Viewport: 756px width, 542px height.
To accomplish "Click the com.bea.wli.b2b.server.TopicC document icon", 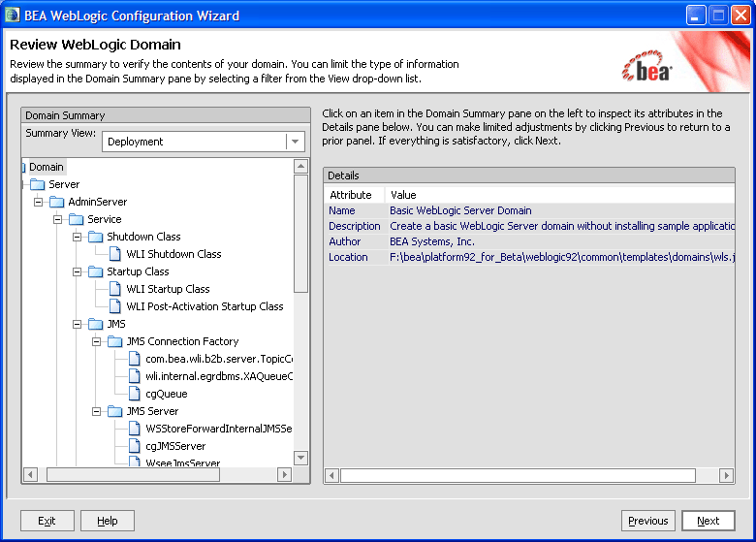I will click(135, 359).
